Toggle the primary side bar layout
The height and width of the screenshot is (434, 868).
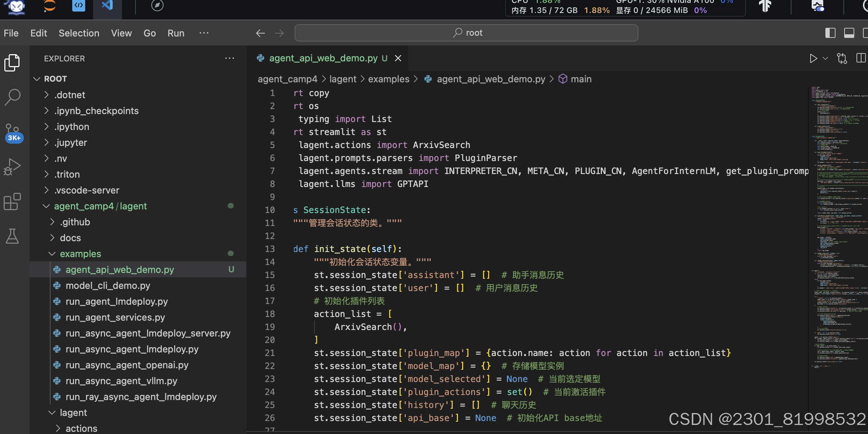point(830,33)
